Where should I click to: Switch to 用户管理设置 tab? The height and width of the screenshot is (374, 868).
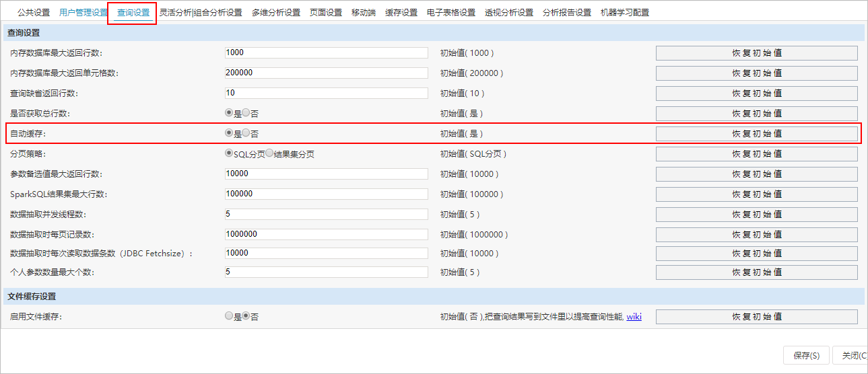83,13
